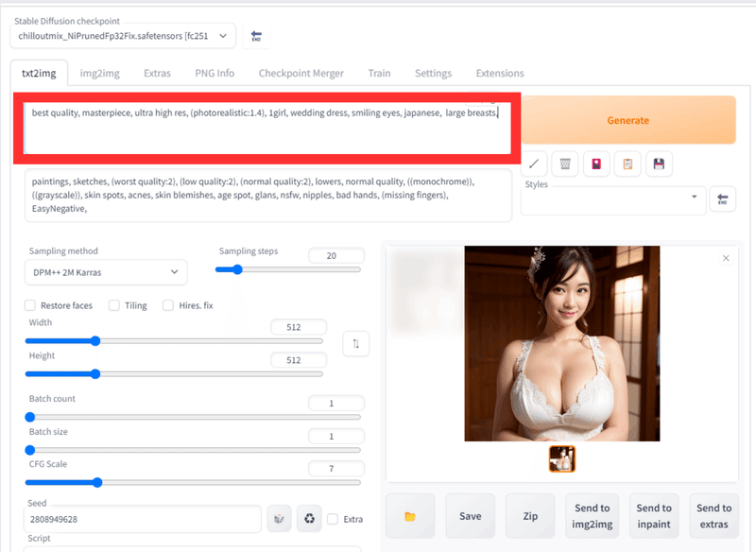Click Sampling steps value 20 field
This screenshot has height=552, width=756.
pos(336,255)
